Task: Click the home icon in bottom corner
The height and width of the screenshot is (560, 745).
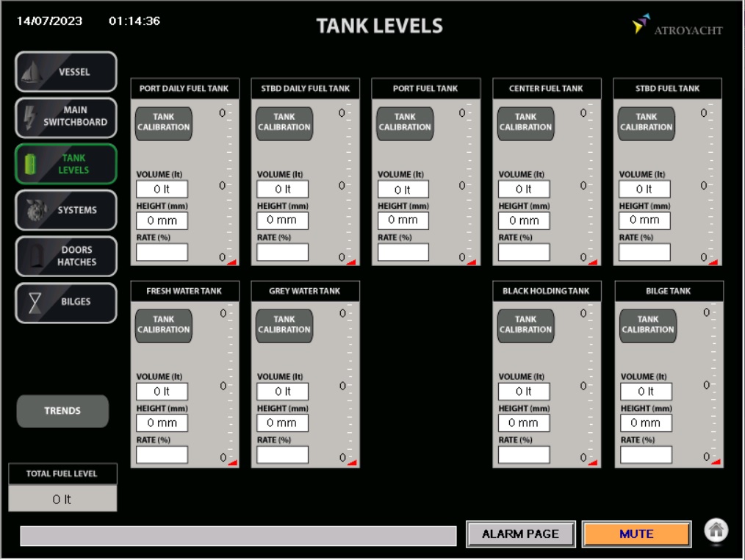Action: [716, 531]
